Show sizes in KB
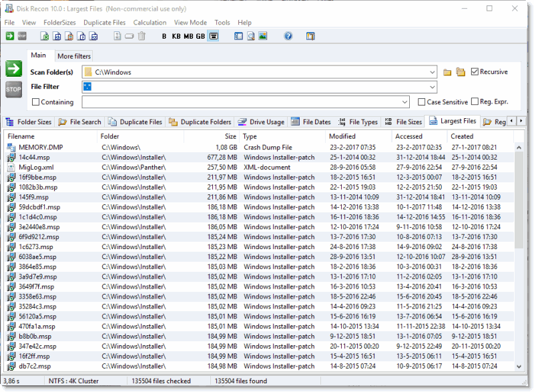 point(176,36)
